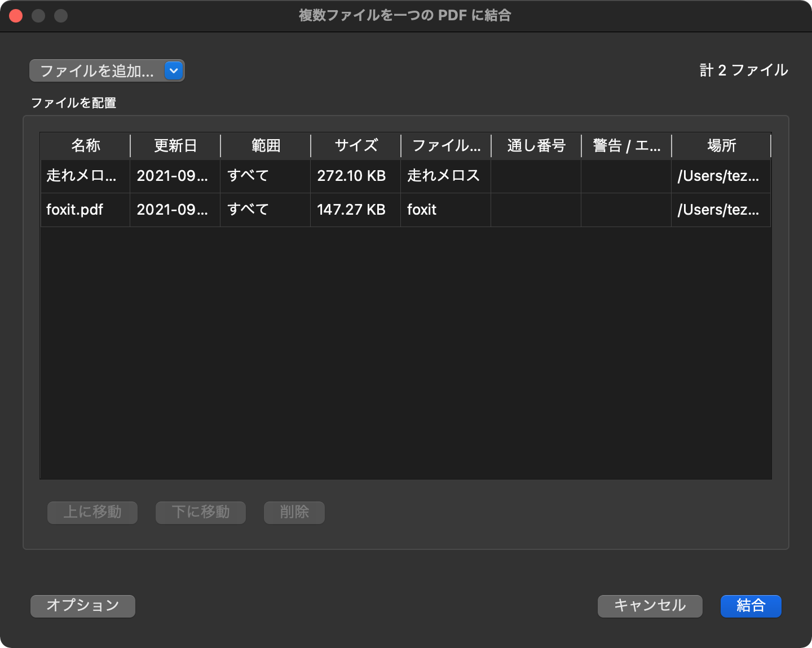812x648 pixels.
Task: Open the ファイルを追加 dropdown arrow
Action: [174, 70]
